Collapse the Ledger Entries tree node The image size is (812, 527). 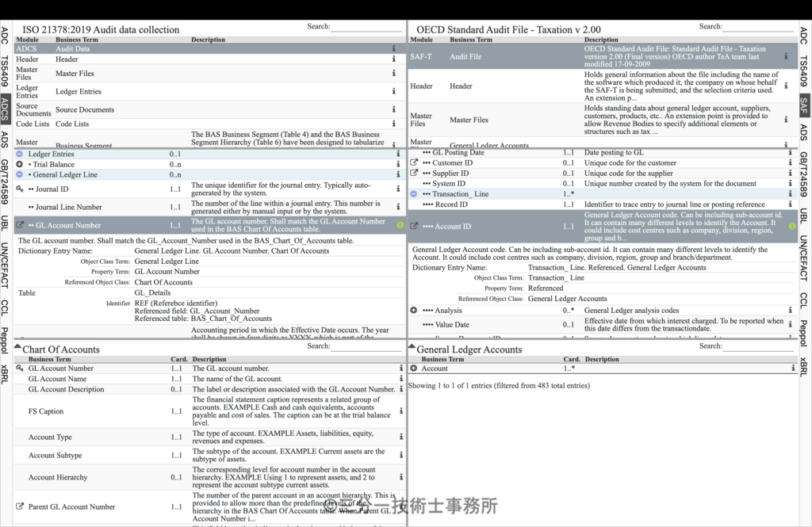[19, 154]
